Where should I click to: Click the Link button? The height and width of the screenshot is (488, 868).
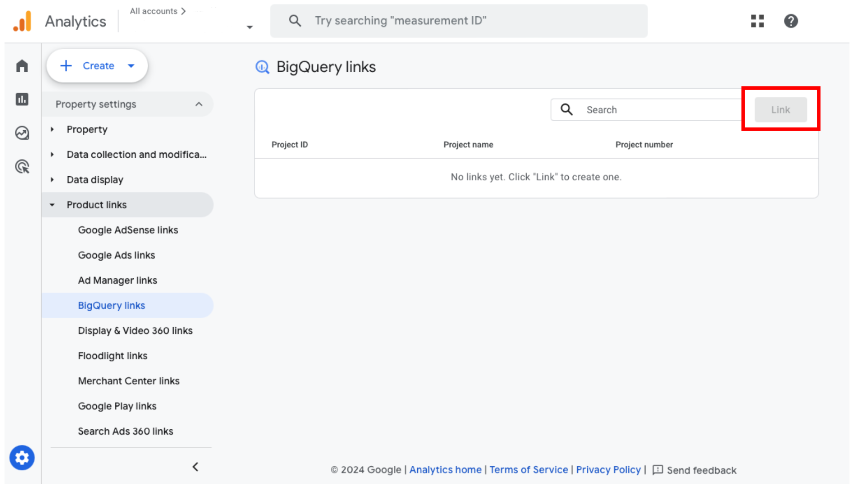(781, 110)
